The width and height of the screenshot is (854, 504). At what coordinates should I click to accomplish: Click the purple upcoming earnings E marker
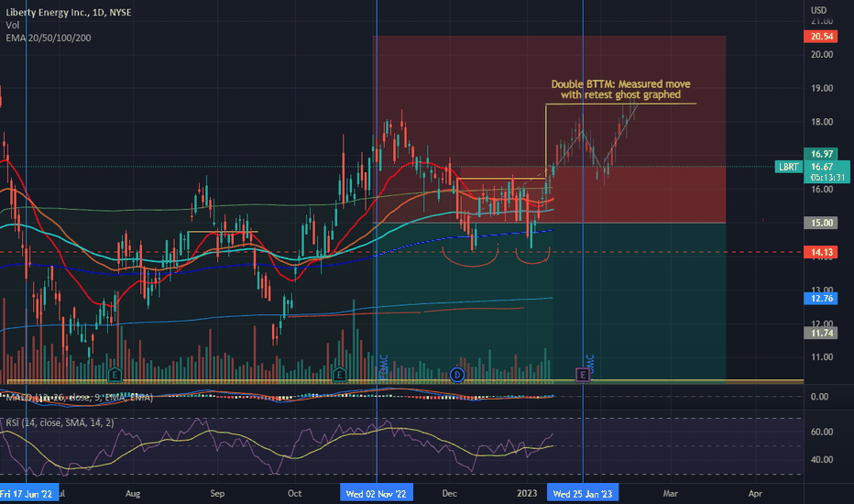583,375
